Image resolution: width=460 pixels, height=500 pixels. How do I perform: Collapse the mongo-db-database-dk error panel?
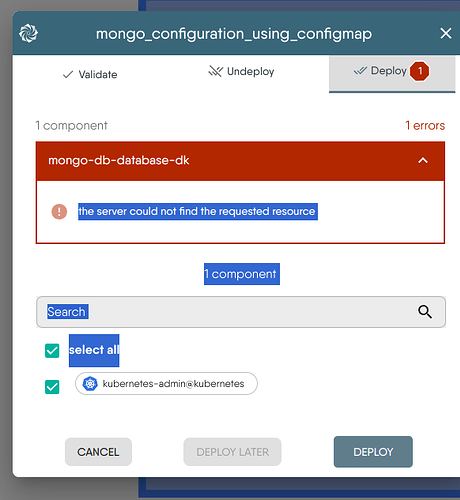pyautogui.click(x=423, y=161)
